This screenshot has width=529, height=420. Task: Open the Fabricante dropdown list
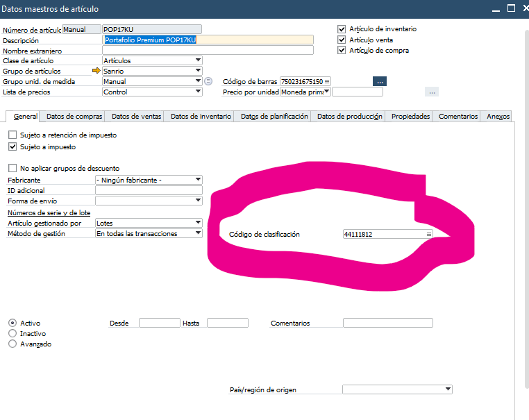(x=198, y=180)
